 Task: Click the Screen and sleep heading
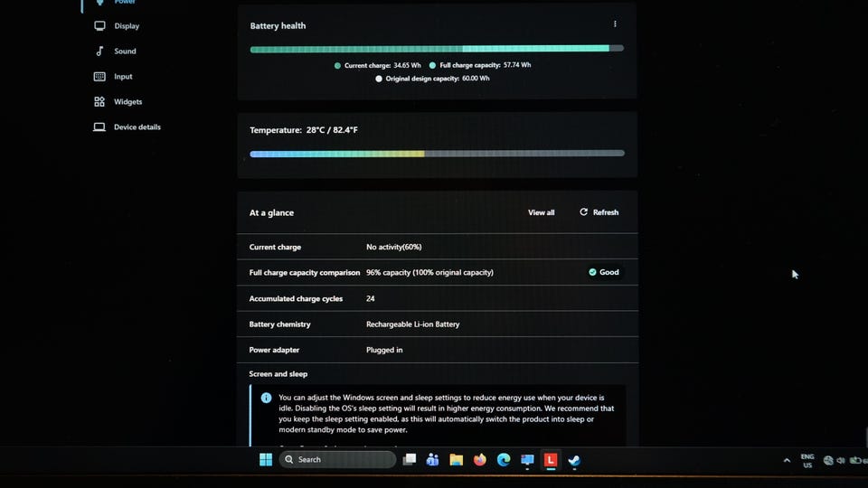tap(278, 374)
